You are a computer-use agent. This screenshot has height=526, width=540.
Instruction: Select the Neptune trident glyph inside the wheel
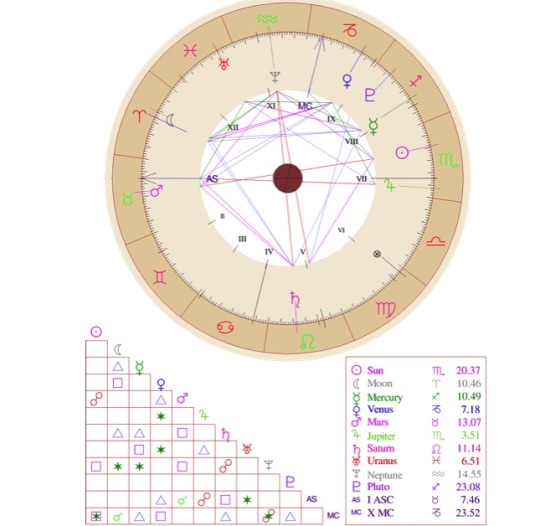pos(275,78)
